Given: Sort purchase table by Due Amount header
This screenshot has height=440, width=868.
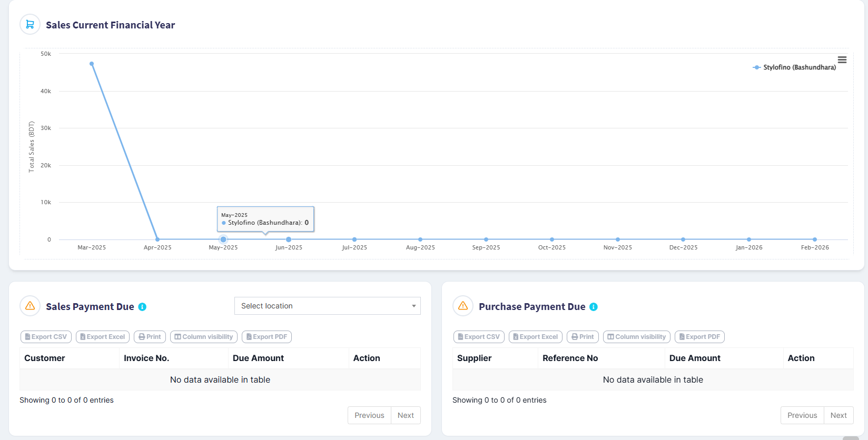Looking at the screenshot, I should point(695,358).
